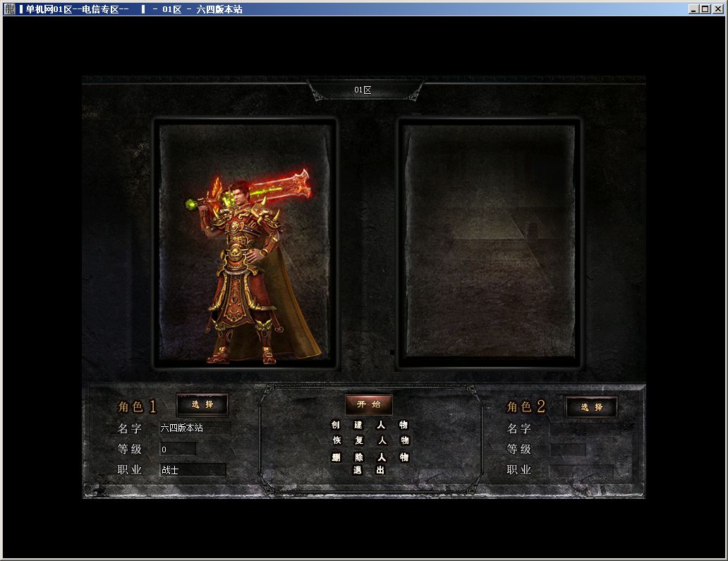This screenshot has width=728, height=561.
Task: Close the game window
Action: pos(717,9)
